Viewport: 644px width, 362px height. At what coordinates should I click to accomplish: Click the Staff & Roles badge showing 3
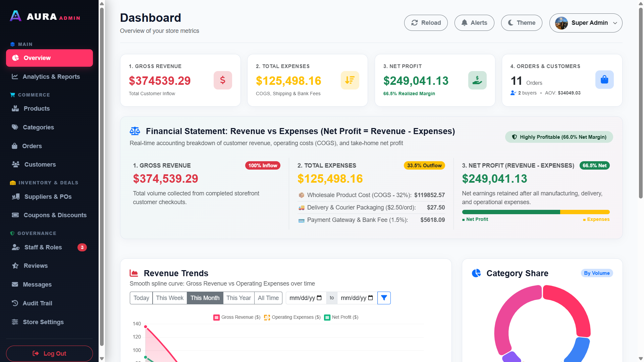[x=82, y=247]
